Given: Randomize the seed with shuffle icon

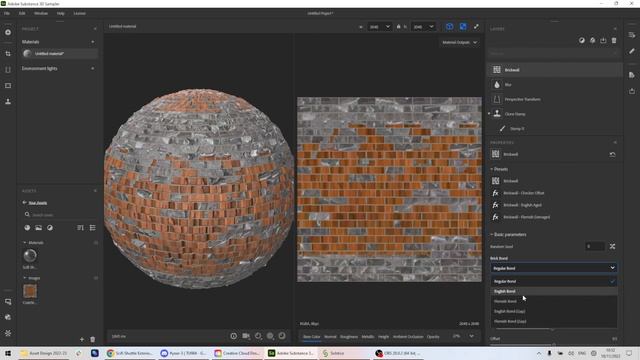Looking at the screenshot, I should click(x=612, y=246).
